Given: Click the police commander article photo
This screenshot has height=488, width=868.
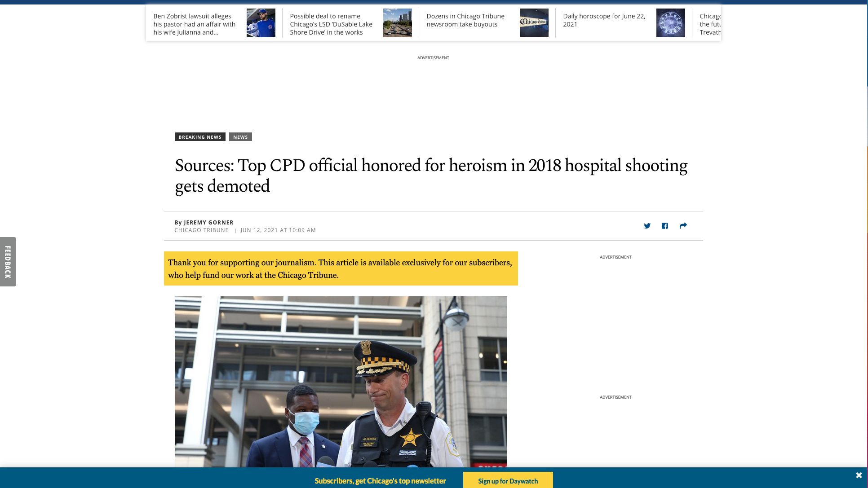Looking at the screenshot, I should [x=341, y=382].
